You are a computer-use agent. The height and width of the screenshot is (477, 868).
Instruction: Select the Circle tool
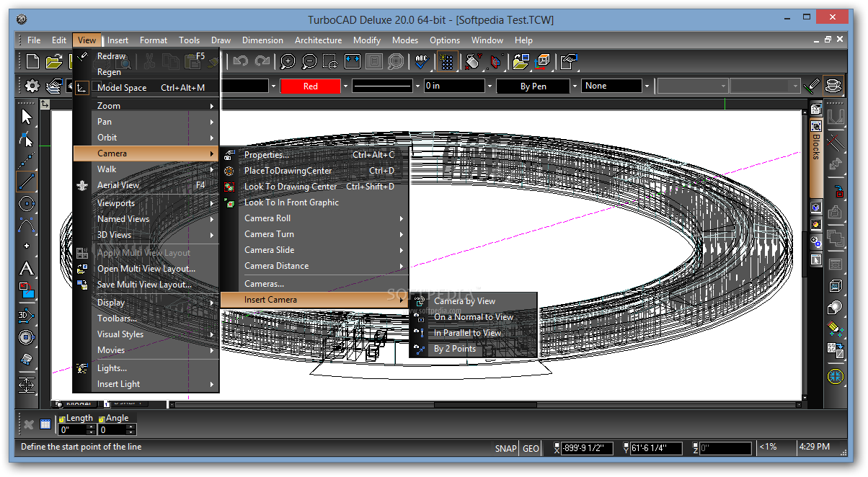(27, 204)
